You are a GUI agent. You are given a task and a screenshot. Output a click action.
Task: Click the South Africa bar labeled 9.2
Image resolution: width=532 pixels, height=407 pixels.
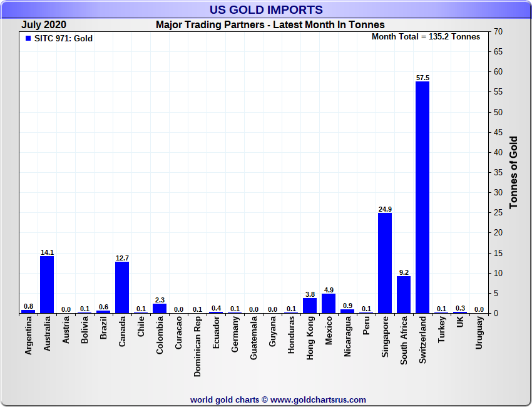click(x=404, y=294)
